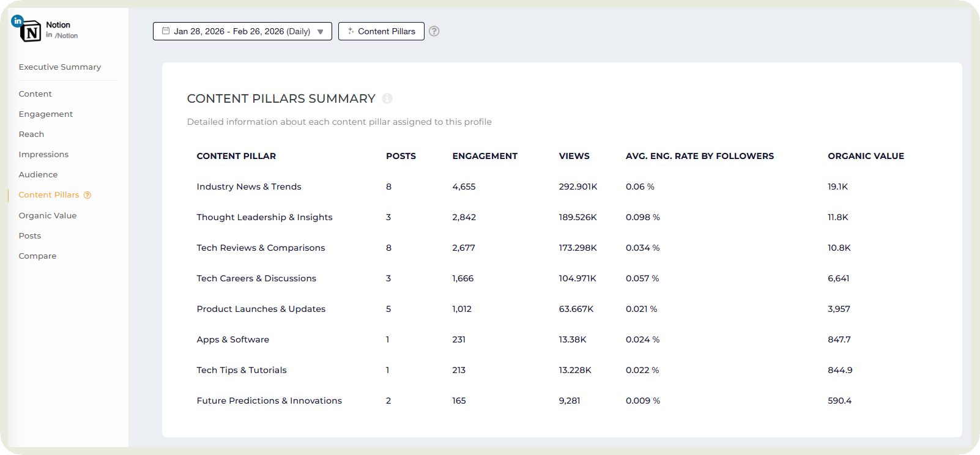The height and width of the screenshot is (455, 980).
Task: Click views value 63.667K
Action: pos(576,309)
